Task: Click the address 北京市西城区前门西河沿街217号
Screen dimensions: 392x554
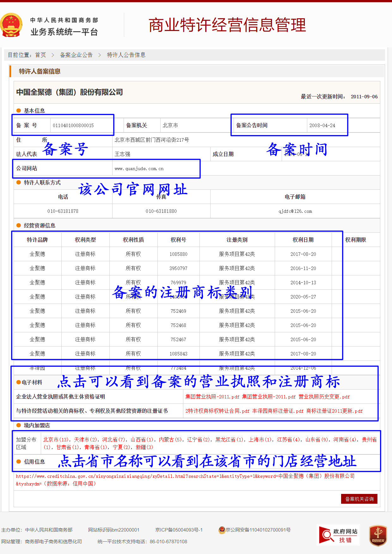Action: tap(152, 140)
